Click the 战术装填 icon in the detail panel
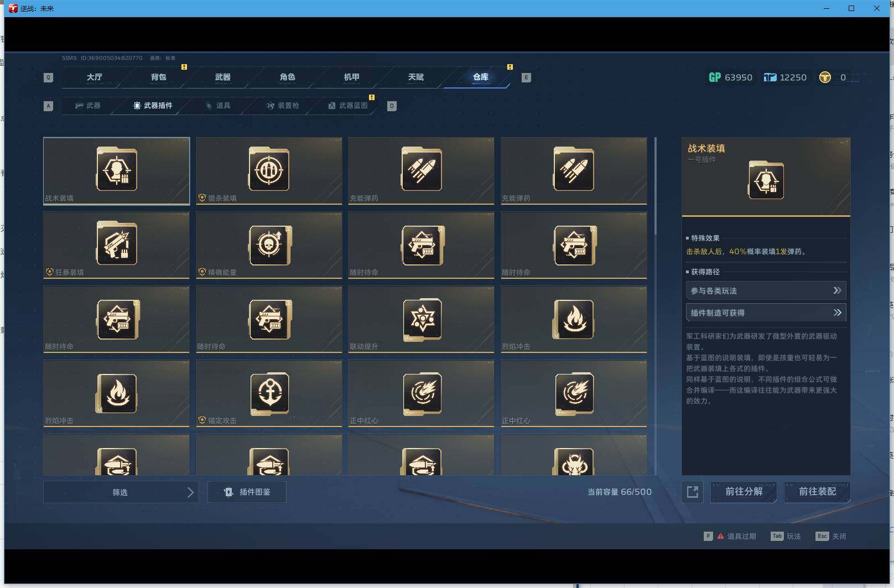This screenshot has width=894, height=588. click(766, 180)
